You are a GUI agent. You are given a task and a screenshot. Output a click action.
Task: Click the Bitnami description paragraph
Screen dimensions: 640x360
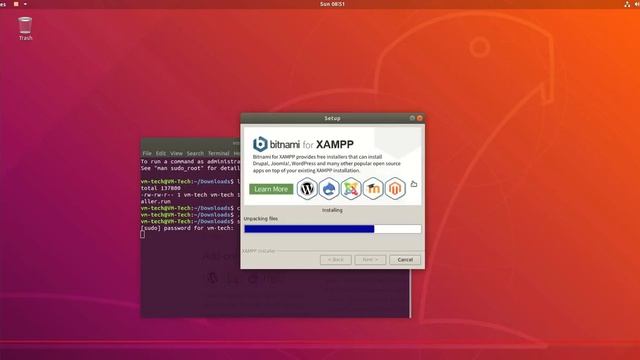[327, 164]
